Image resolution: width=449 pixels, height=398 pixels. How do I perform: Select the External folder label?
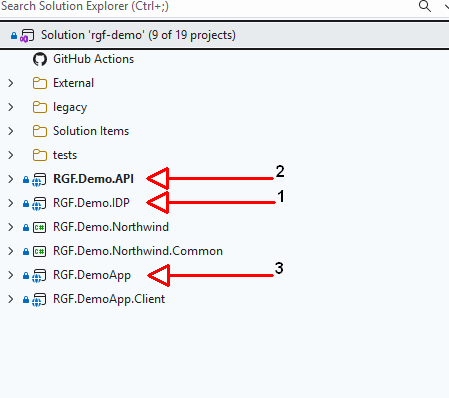[x=74, y=83]
